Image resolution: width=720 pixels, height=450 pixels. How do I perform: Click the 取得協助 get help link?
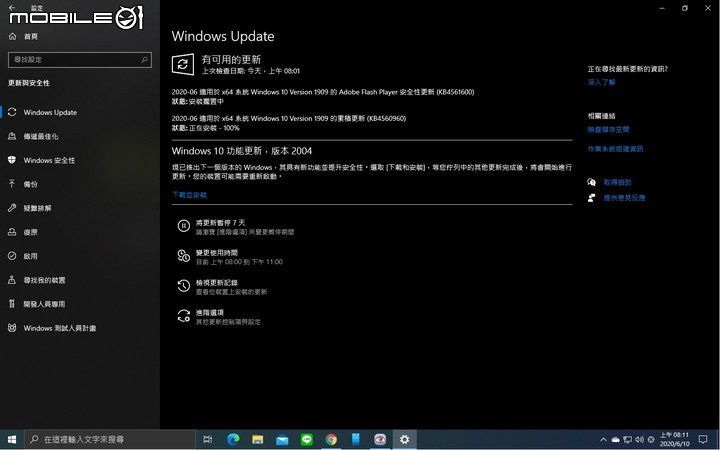(617, 182)
